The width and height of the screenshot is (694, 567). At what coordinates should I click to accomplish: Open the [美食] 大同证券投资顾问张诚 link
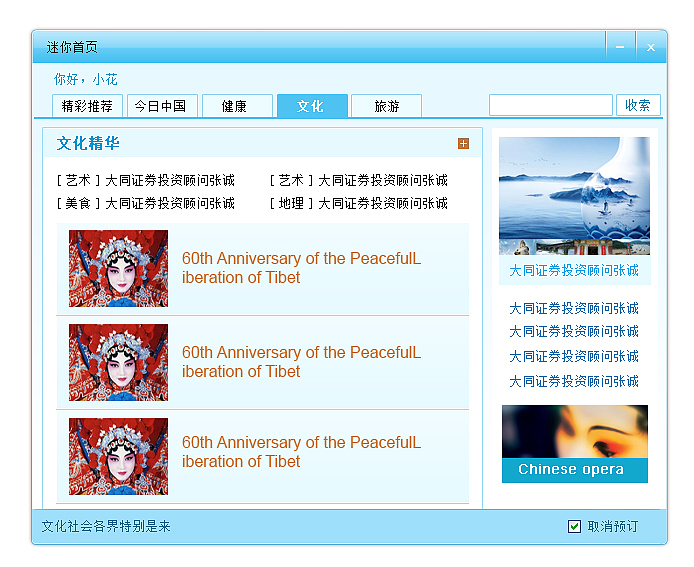tap(146, 203)
